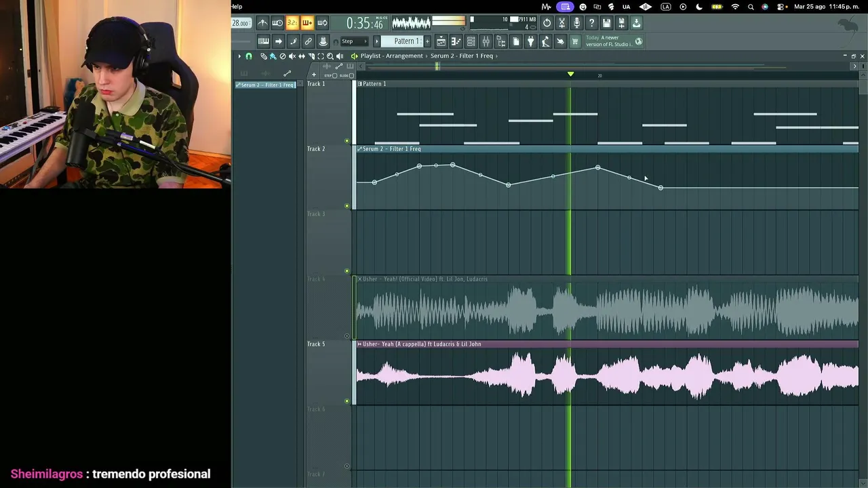Screen dimensions: 868x488
Task: Click the Playlist - Arrangement breadcrumb
Action: [x=391, y=56]
